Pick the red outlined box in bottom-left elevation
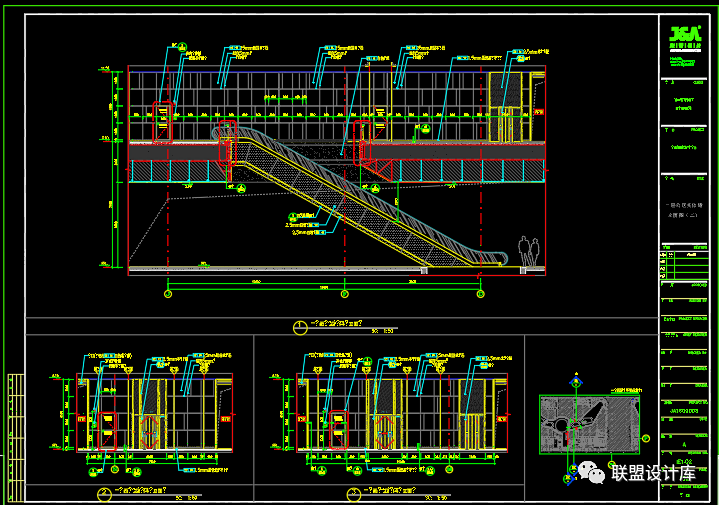719x505 pixels. (x=104, y=431)
